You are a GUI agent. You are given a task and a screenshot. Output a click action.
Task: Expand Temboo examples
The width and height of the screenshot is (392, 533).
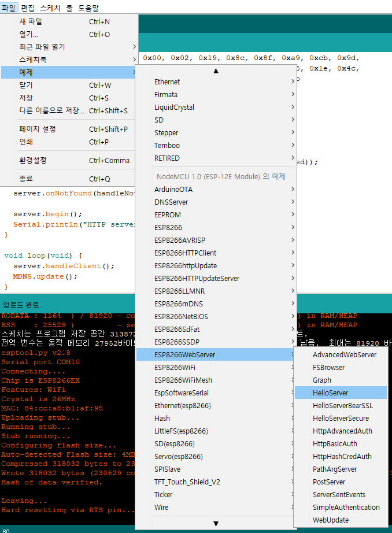(x=216, y=145)
